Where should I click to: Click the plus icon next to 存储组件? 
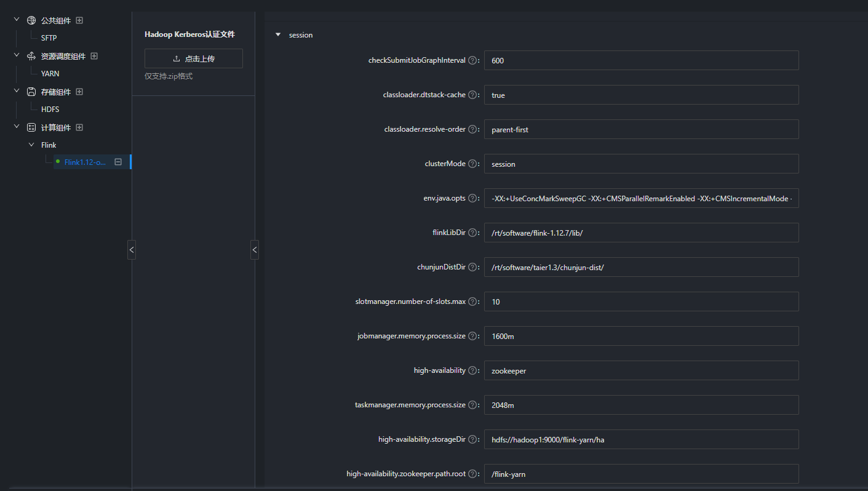coord(79,91)
